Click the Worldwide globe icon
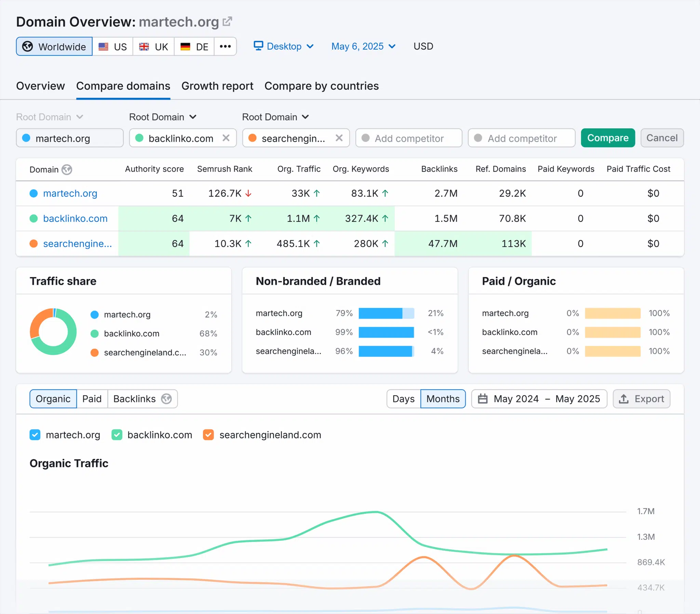Image resolution: width=700 pixels, height=614 pixels. coord(27,46)
